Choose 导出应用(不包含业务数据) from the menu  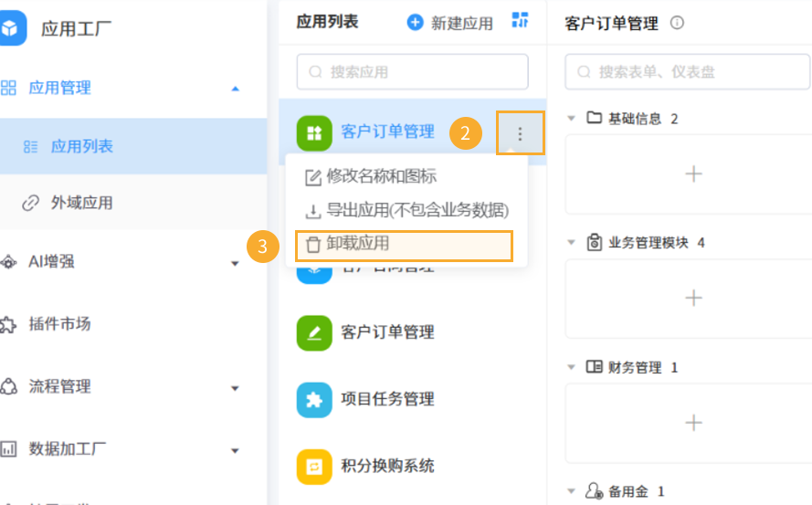(406, 210)
